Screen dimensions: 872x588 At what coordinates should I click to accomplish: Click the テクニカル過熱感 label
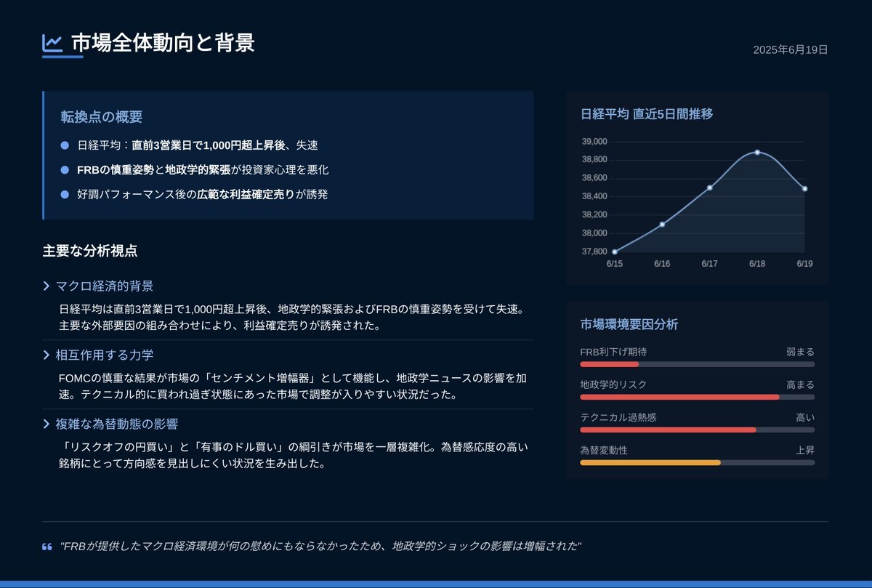coord(618,417)
